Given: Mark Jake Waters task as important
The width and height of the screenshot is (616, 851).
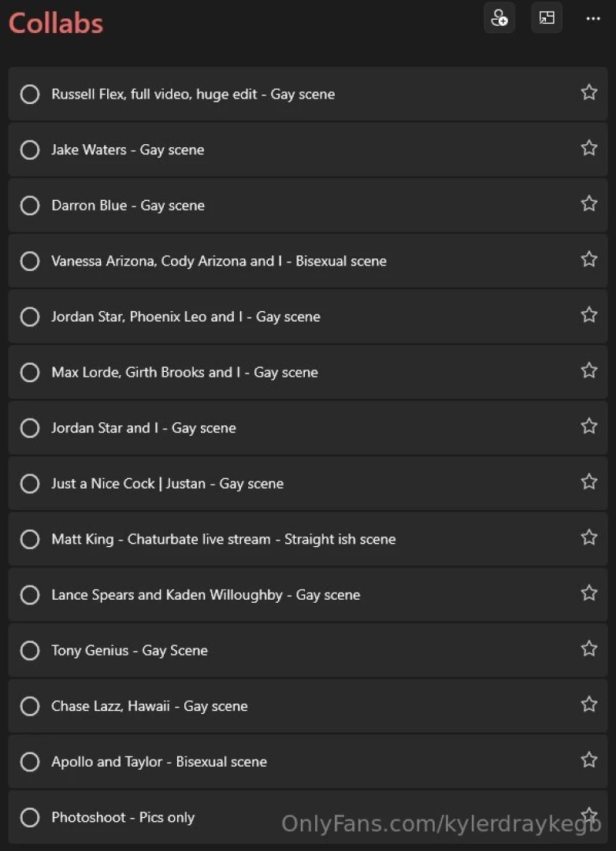Looking at the screenshot, I should [x=588, y=148].
